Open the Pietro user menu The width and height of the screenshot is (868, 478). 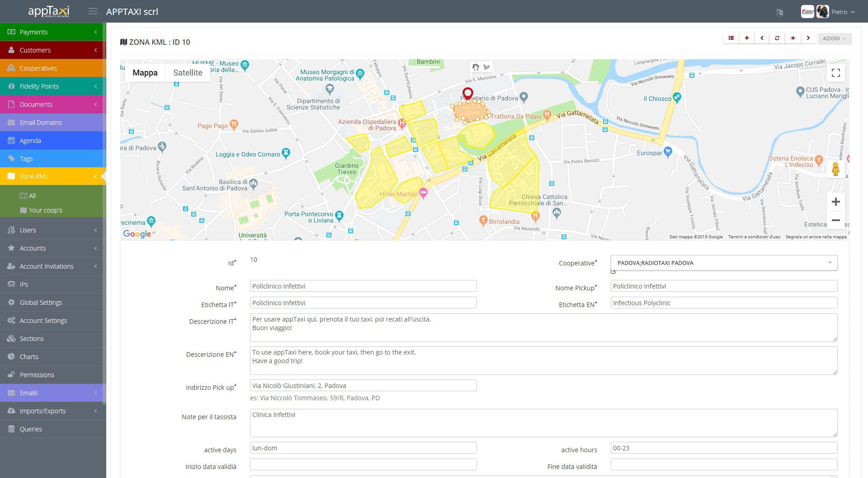coord(843,12)
